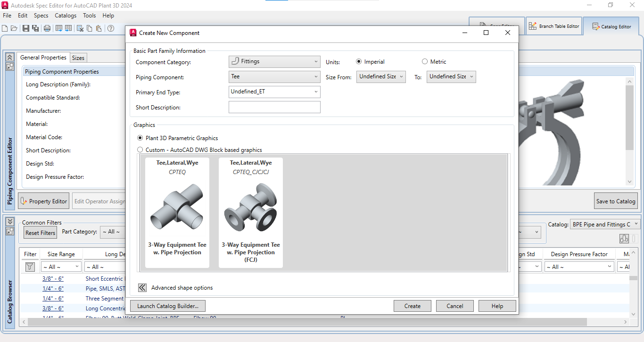Switch to the Catalog Editor tab
Screen dimensions: 644x342
(612, 26)
